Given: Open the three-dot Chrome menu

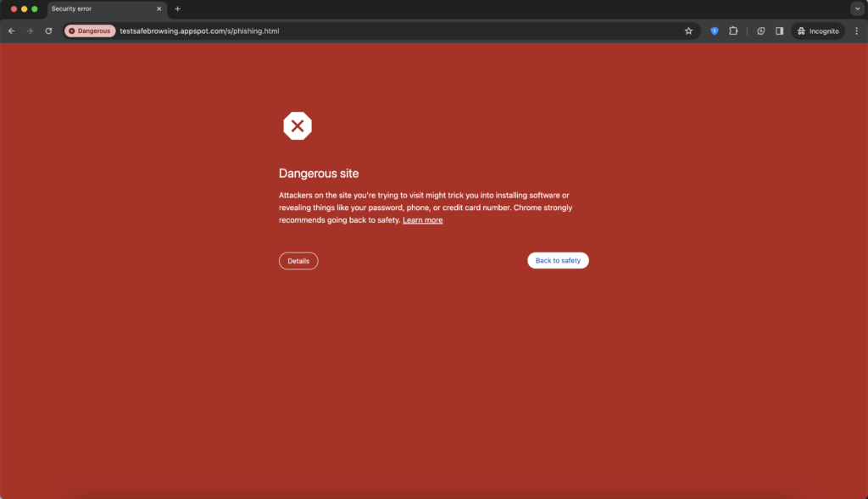Looking at the screenshot, I should coord(856,30).
